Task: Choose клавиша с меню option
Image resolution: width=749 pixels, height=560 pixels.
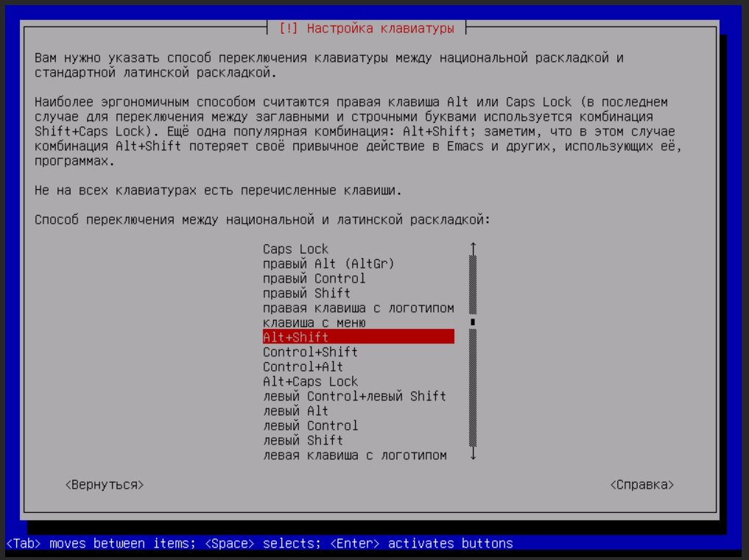Action: (314, 323)
